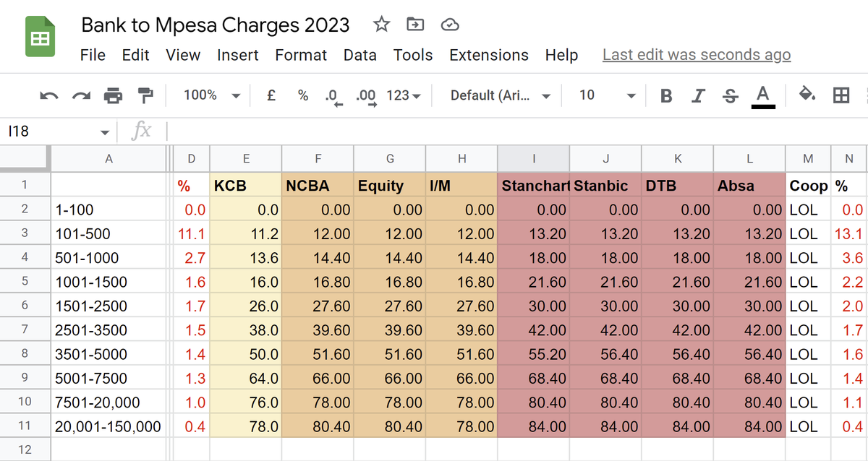The height and width of the screenshot is (461, 868).
Task: Open the Insert menu
Action: (237, 55)
